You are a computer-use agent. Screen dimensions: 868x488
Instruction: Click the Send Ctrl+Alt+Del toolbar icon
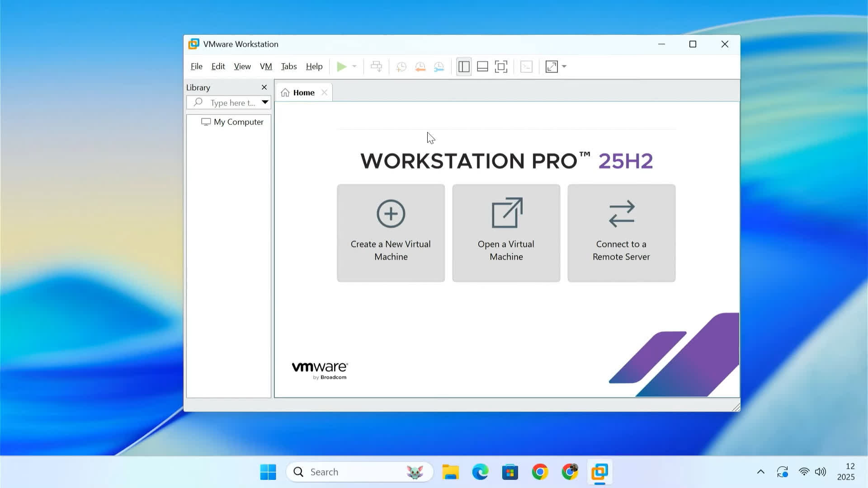tap(376, 67)
